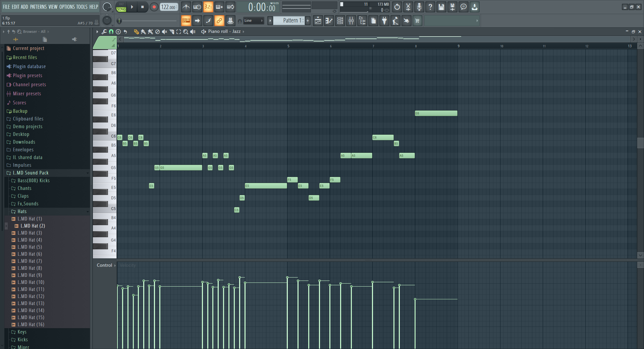644x349 pixels.
Task: Open the playlist view icon
Action: [x=318, y=21]
